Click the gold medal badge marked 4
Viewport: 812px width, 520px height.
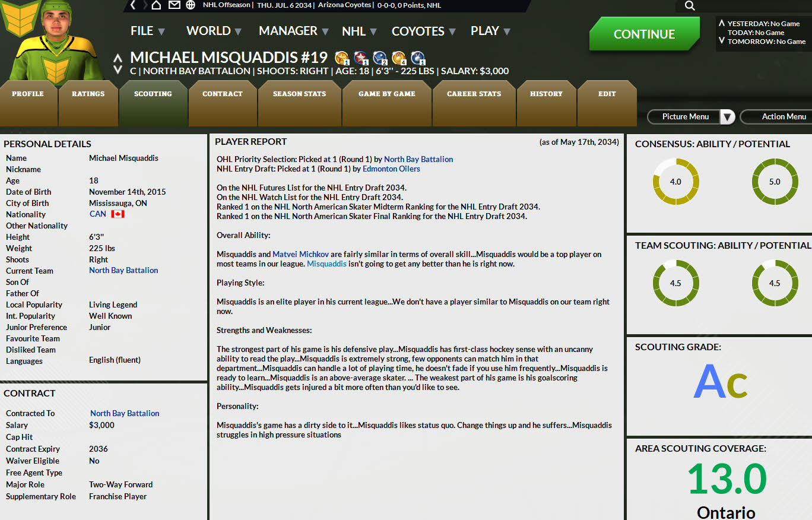398,58
